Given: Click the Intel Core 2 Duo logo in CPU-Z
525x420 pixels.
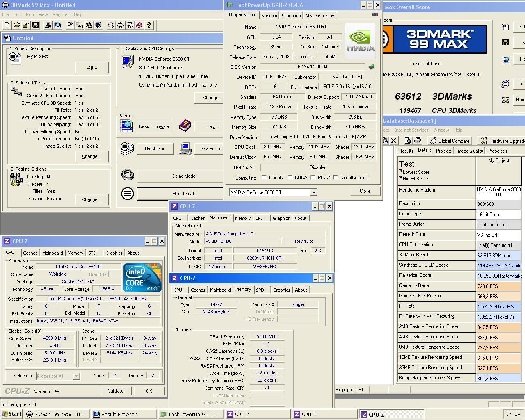Looking at the screenshot, I should pos(142,278).
